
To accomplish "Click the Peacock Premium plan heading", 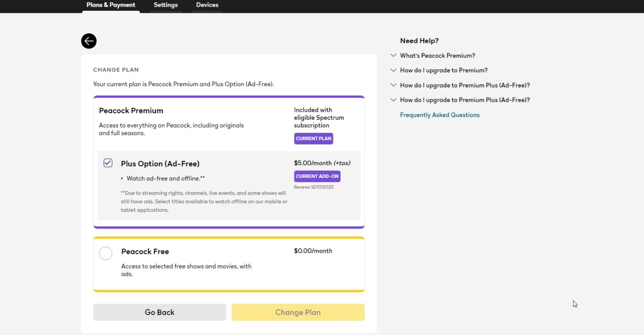I will [x=131, y=111].
